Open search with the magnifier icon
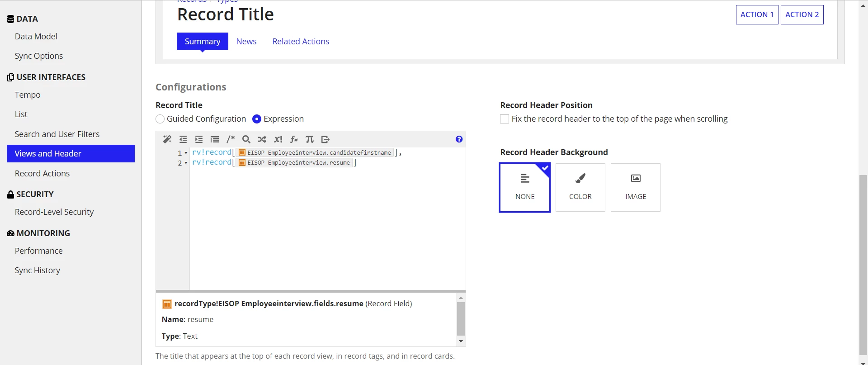Viewport: 868px width, 365px height. click(246, 139)
